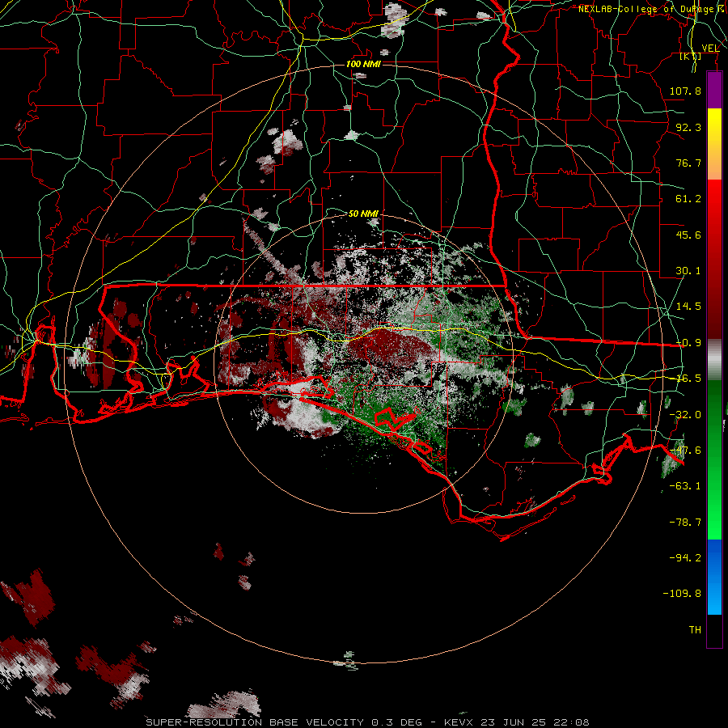Pick the black TH segment of color bar
The width and height of the screenshot is (728, 728).
tap(714, 630)
